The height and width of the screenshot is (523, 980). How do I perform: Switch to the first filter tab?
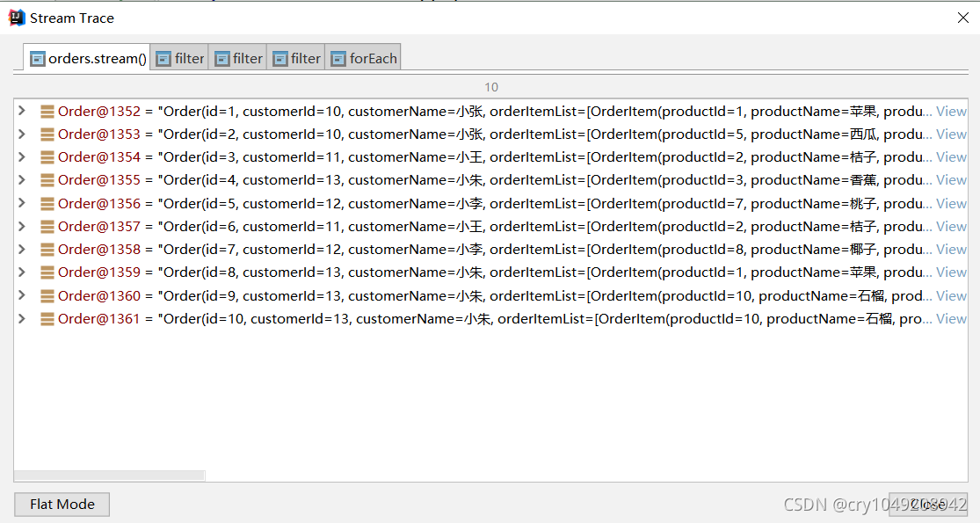point(187,58)
